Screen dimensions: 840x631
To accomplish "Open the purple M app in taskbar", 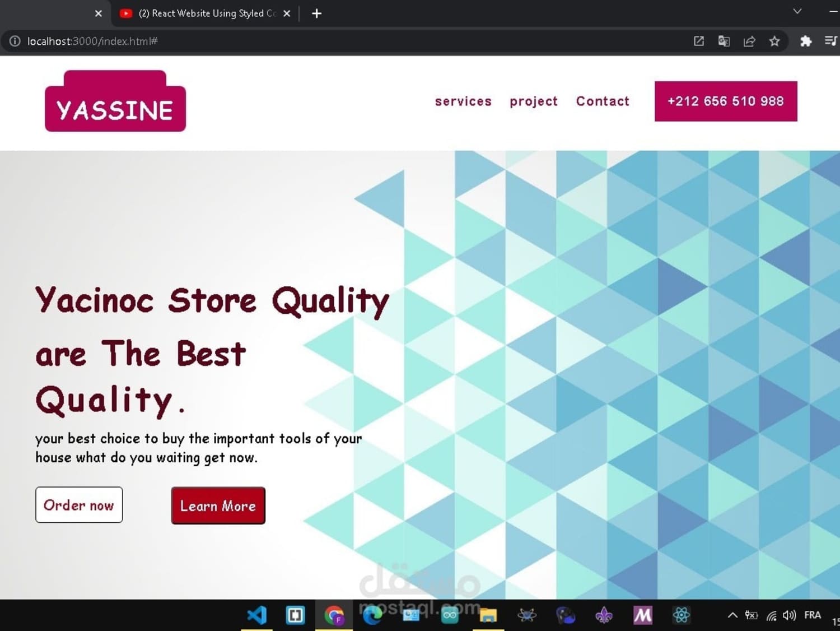I will tap(643, 615).
